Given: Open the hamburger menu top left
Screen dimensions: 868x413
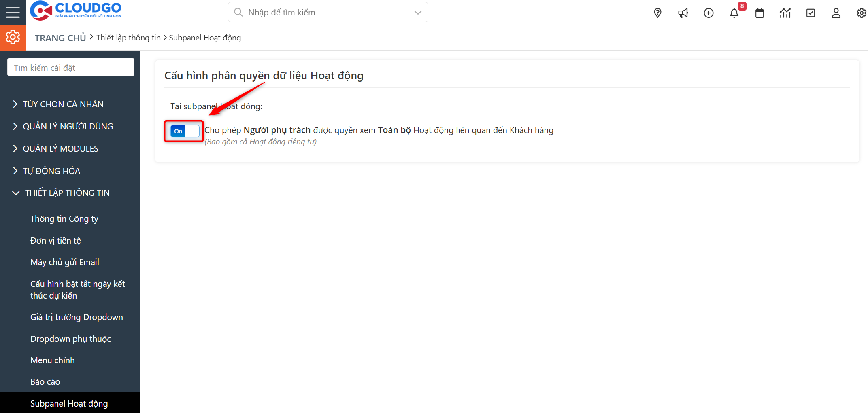Looking at the screenshot, I should pos(13,12).
